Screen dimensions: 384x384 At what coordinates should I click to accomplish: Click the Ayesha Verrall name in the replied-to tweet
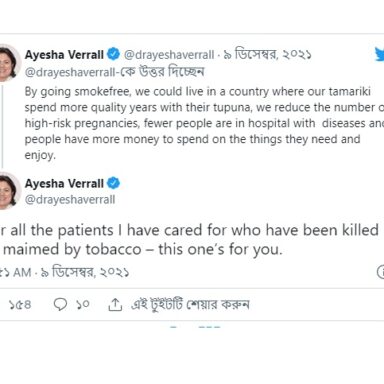(64, 54)
